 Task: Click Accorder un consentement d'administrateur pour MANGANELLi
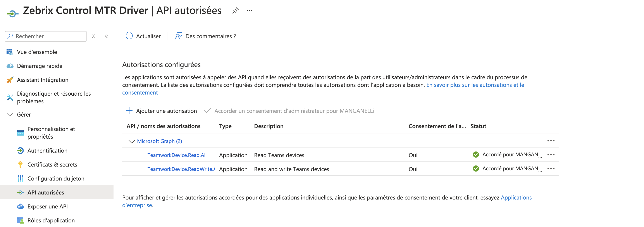[289, 110]
